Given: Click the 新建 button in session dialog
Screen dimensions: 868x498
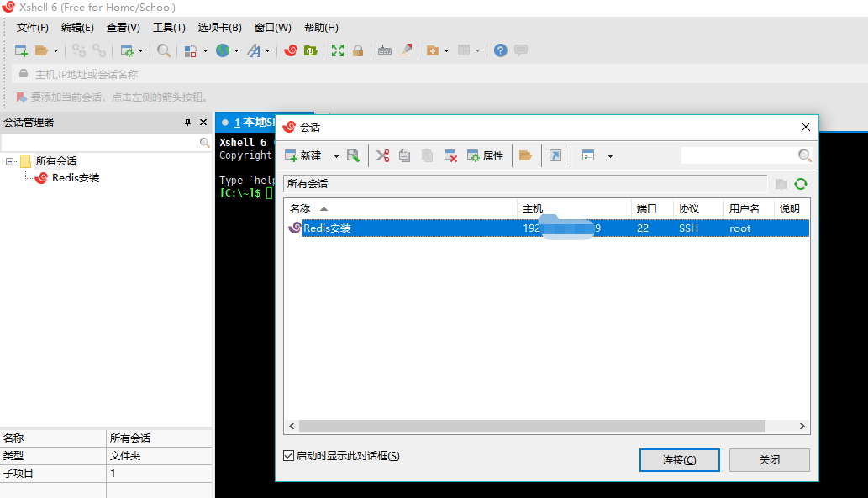Looking at the screenshot, I should [x=303, y=156].
